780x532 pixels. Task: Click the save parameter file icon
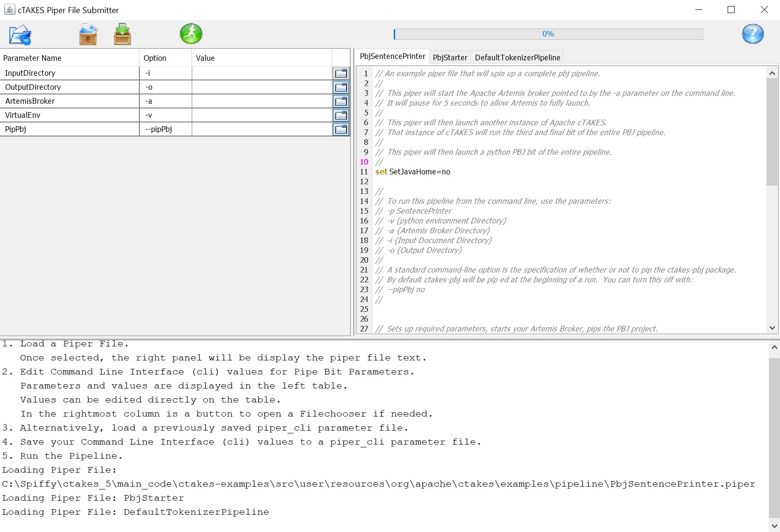123,35
